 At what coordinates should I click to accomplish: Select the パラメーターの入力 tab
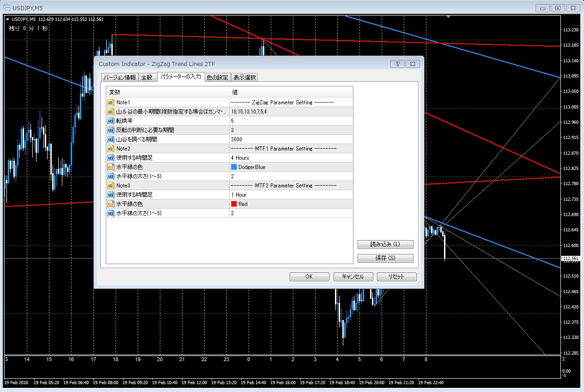point(180,76)
